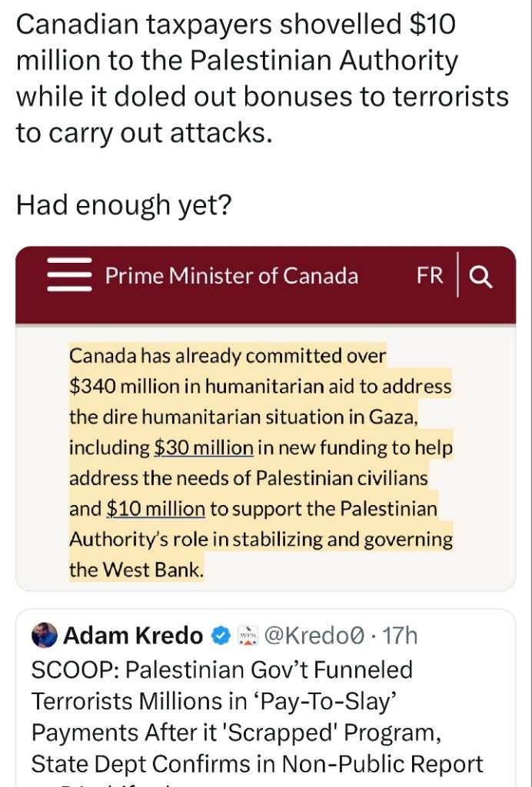Click the 17h timestamp

point(400,636)
